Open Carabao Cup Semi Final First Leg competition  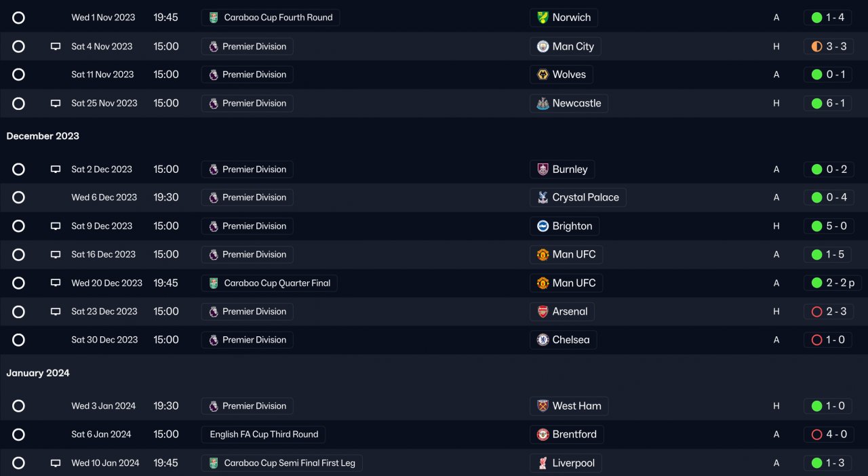point(289,463)
